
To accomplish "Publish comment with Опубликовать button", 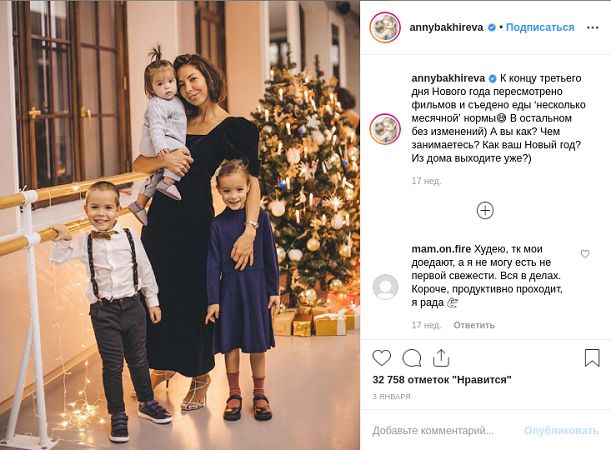I will (x=561, y=431).
